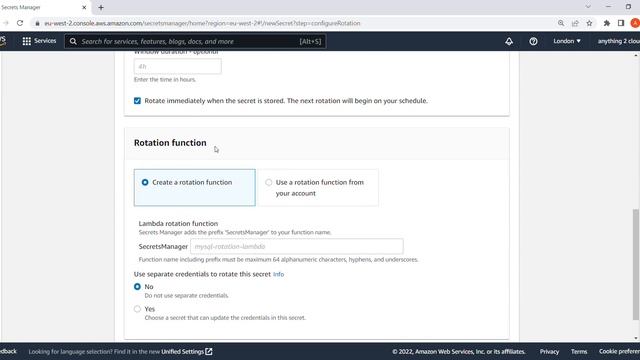The height and width of the screenshot is (360, 640).
Task: Click the Lambda rotation function label
Action: click(178, 224)
